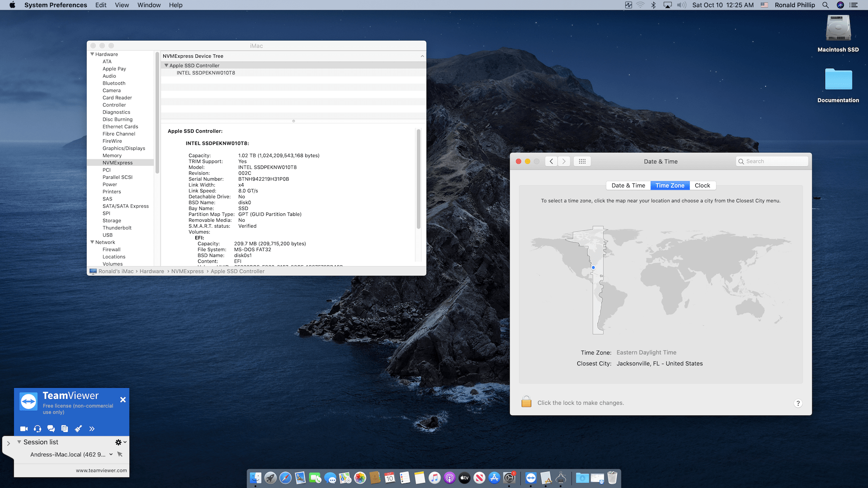Screen dimensions: 868x488
Task: Open the TeamViewer whiteboard brush icon
Action: point(78,429)
